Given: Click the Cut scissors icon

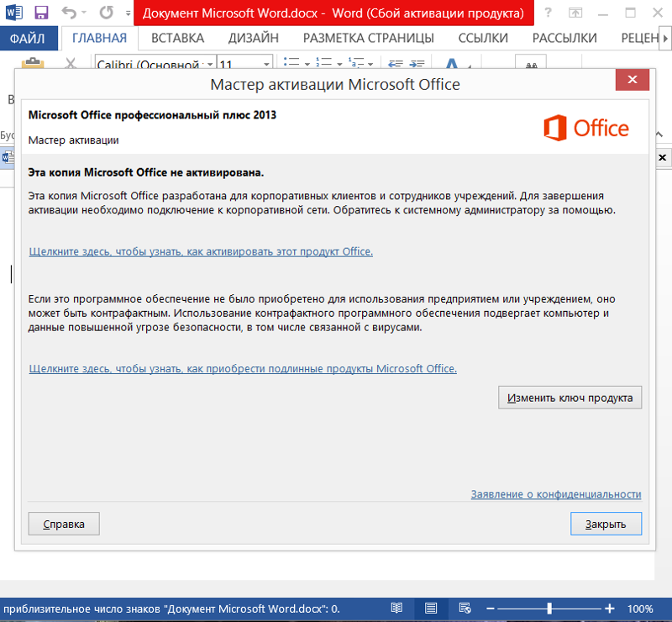Looking at the screenshot, I should pos(71,63).
